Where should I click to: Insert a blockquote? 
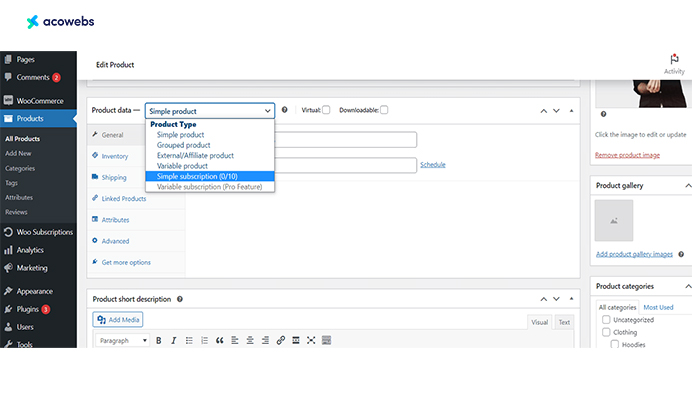[219, 340]
